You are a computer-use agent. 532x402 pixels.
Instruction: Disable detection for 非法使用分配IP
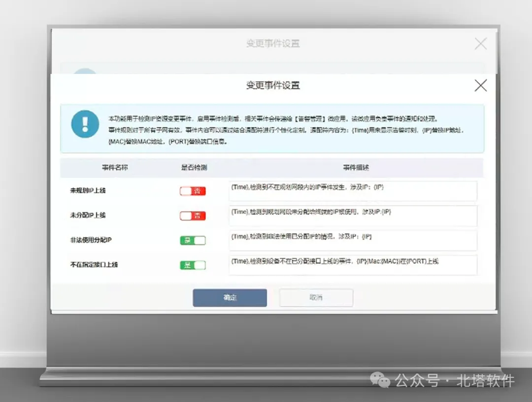193,241
